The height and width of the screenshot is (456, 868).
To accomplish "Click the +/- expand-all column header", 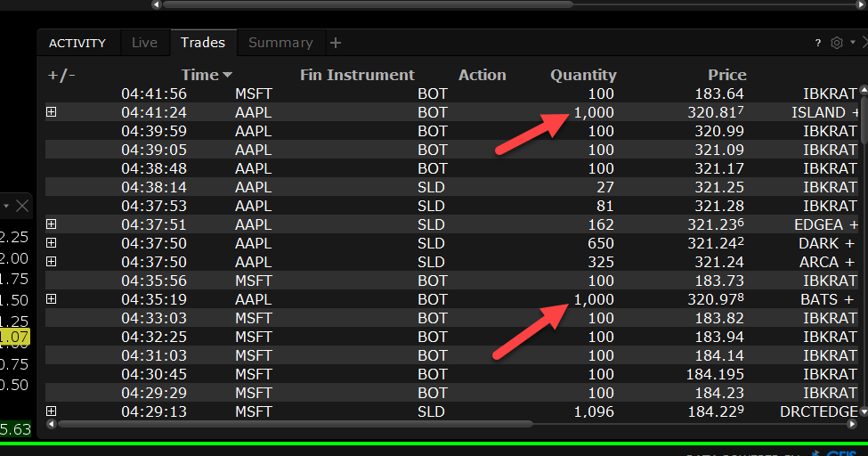I will pos(61,75).
